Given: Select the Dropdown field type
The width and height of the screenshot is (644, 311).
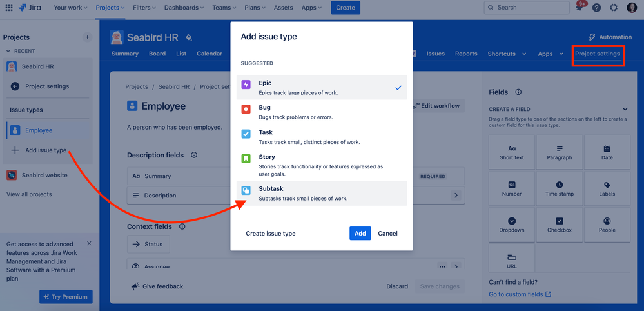Looking at the screenshot, I should tap(512, 225).
